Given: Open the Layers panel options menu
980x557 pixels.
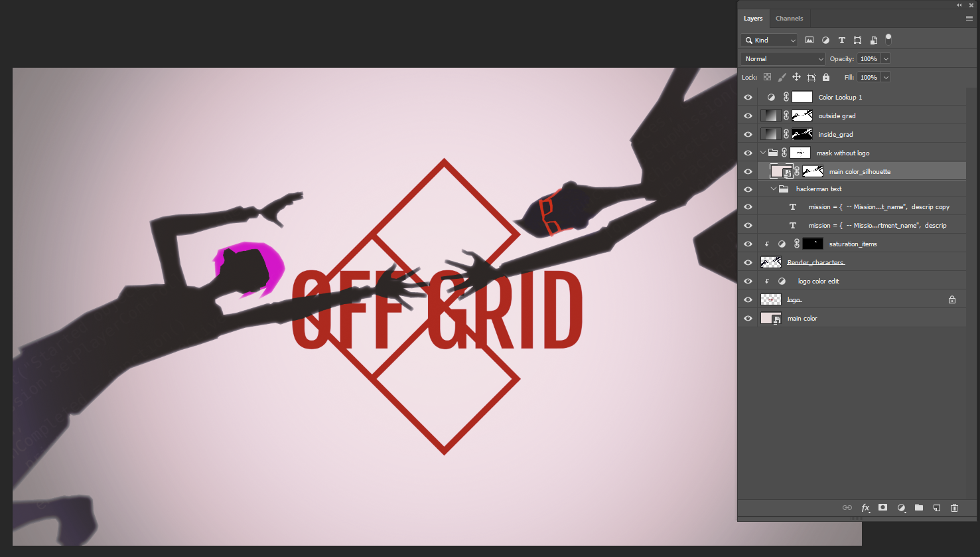Looking at the screenshot, I should click(969, 19).
